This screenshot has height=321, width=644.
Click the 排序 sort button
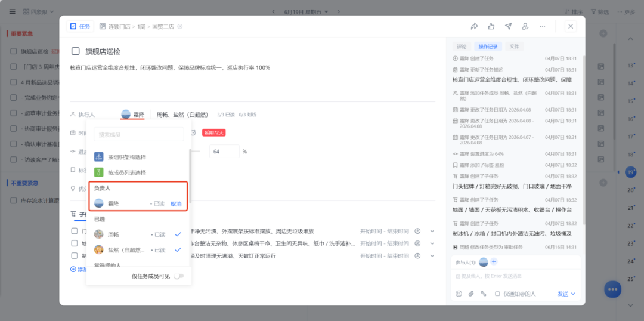click(x=574, y=11)
